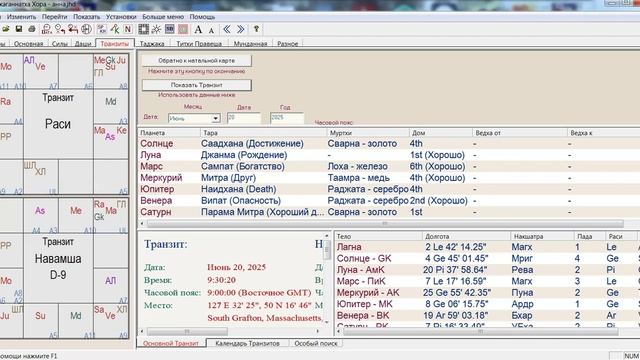Click the Планета column header
Screen dimensions: 640x360
(x=169, y=133)
